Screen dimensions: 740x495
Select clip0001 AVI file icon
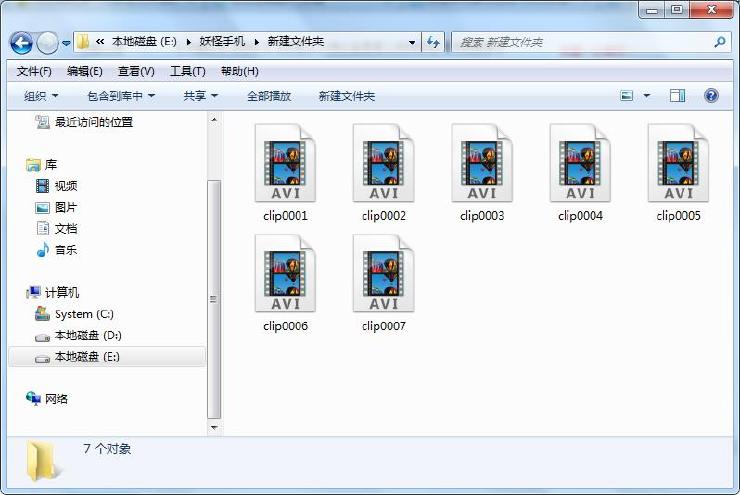[x=285, y=163]
